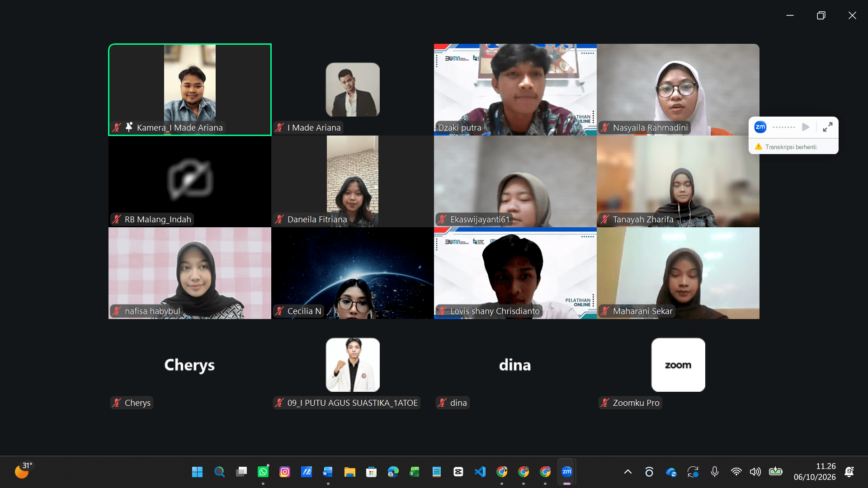Open Visual Studio Code from the taskbar
Viewport: 868px width, 488px height.
pos(480,472)
